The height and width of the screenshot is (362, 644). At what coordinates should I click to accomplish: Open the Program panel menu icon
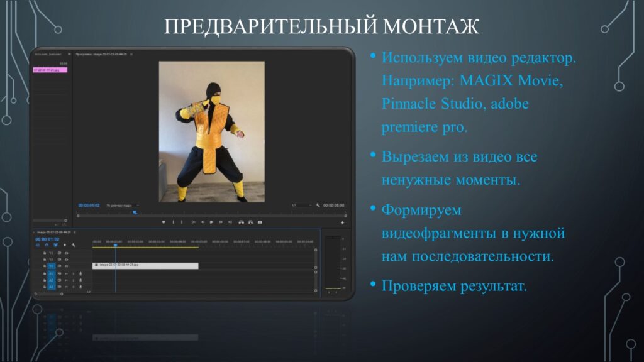pyautogui.click(x=131, y=54)
